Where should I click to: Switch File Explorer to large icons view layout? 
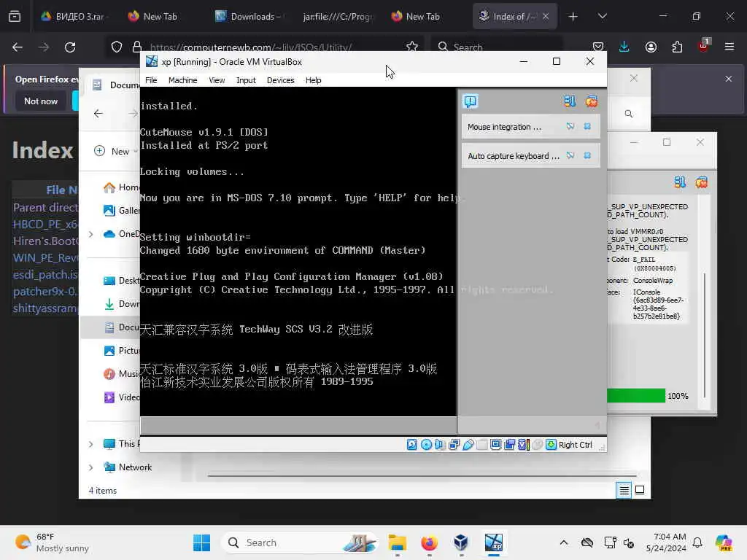(x=640, y=490)
